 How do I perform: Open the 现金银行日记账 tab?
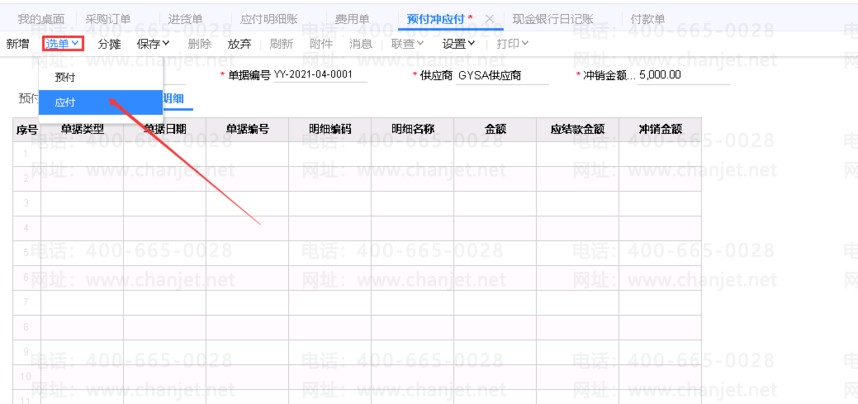[553, 19]
